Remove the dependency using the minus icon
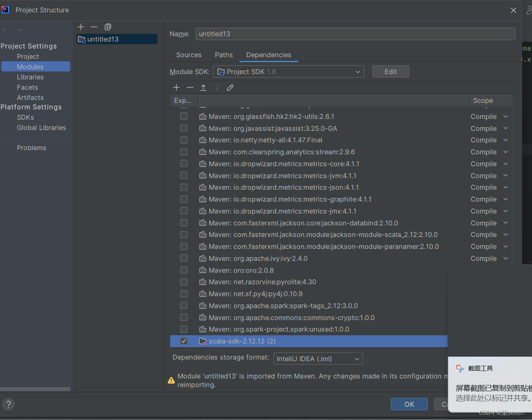532x420 pixels. [190, 87]
